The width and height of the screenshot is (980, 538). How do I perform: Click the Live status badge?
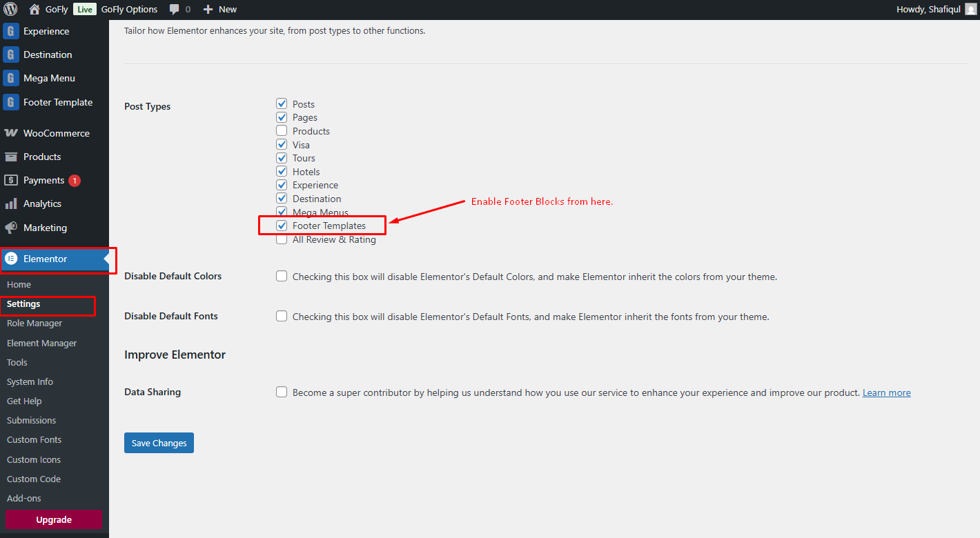pos(85,10)
